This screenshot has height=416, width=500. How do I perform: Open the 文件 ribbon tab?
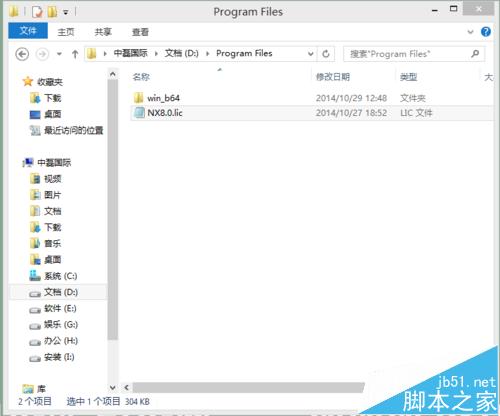click(28, 31)
